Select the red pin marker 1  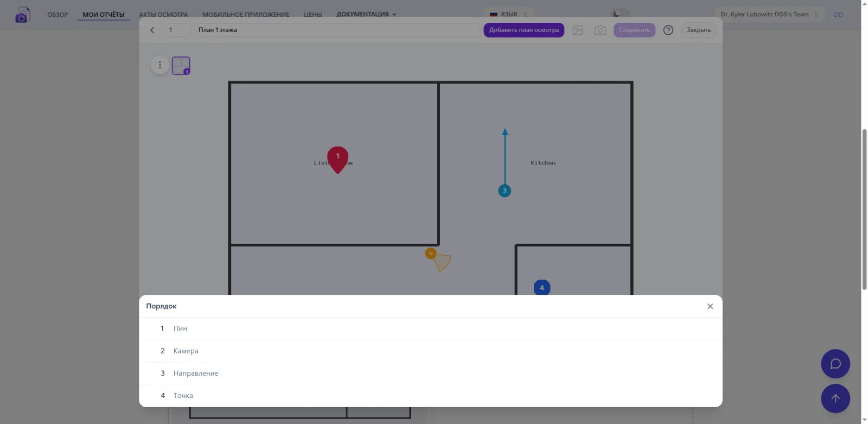337,160
